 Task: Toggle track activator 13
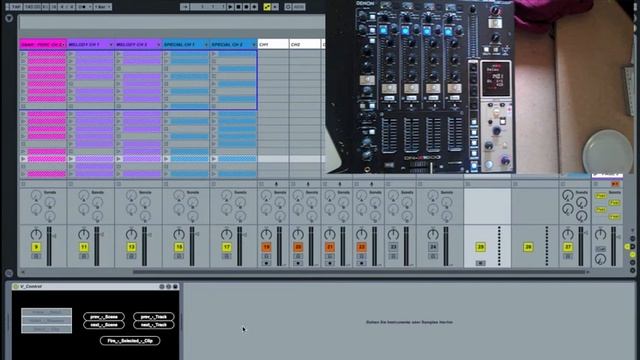pos(131,247)
